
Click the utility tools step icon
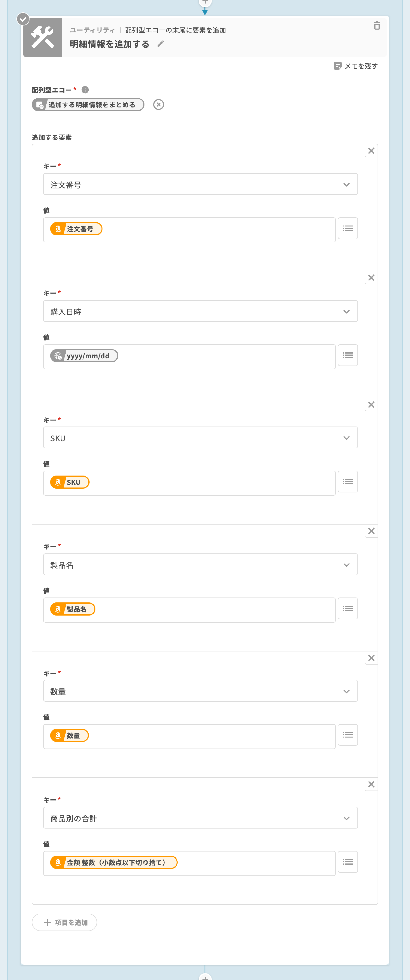(x=43, y=38)
